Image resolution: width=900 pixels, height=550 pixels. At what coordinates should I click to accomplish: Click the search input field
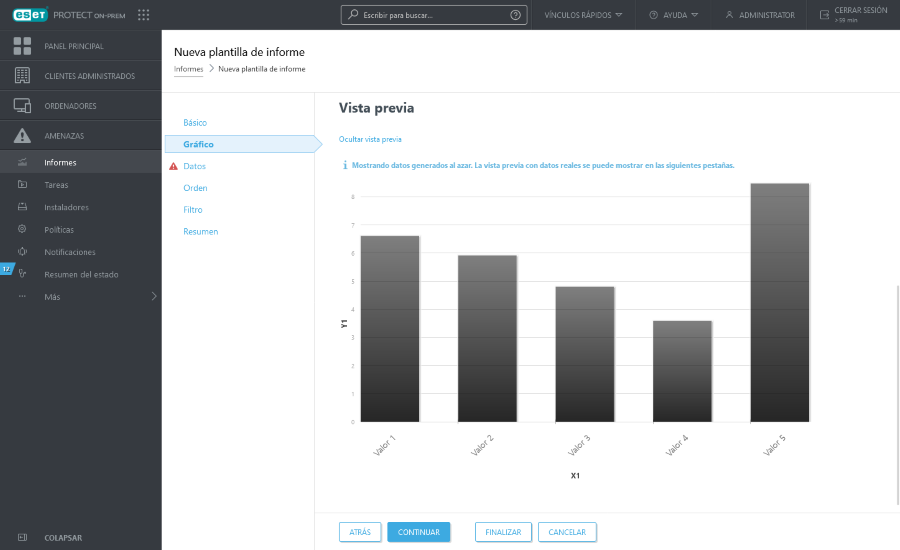pos(435,15)
